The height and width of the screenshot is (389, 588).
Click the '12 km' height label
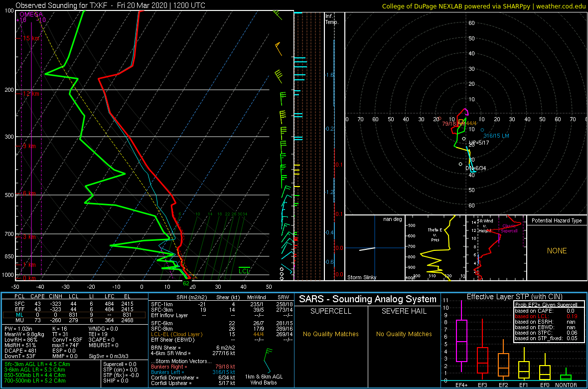31,93
